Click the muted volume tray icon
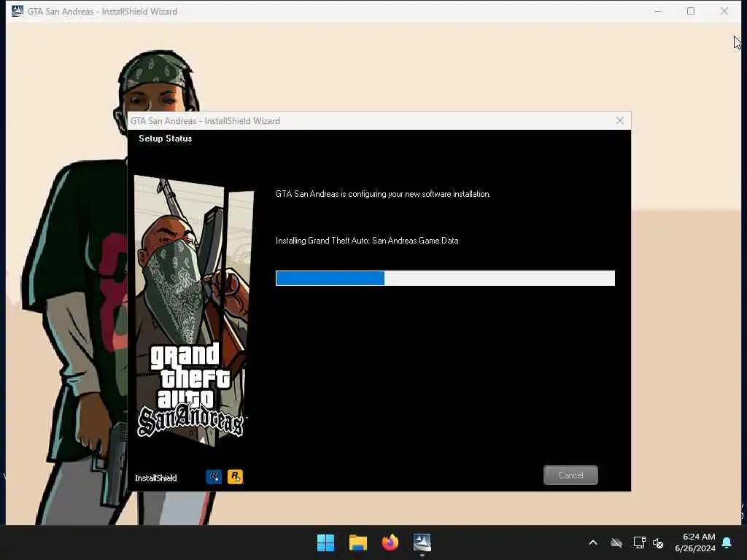This screenshot has width=747, height=560. pyautogui.click(x=658, y=542)
